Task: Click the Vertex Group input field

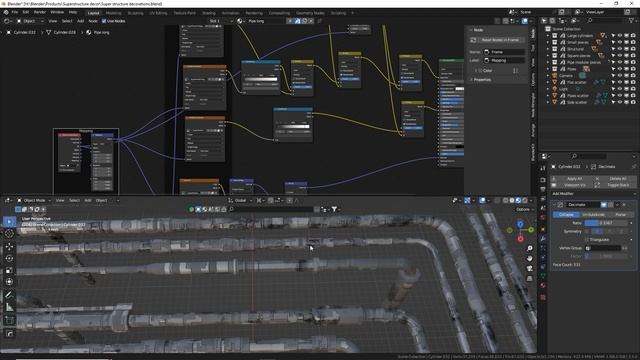Action: coord(603,248)
